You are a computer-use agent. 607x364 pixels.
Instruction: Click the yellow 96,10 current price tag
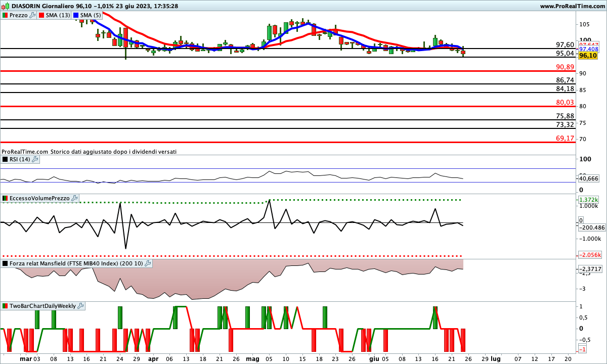(588, 56)
